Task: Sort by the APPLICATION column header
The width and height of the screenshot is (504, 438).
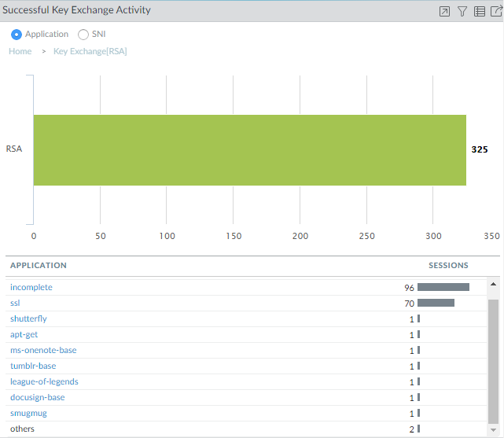Action: click(x=39, y=266)
